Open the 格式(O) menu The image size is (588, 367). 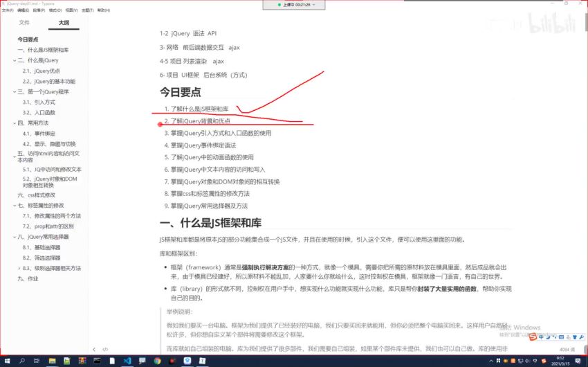[55, 10]
